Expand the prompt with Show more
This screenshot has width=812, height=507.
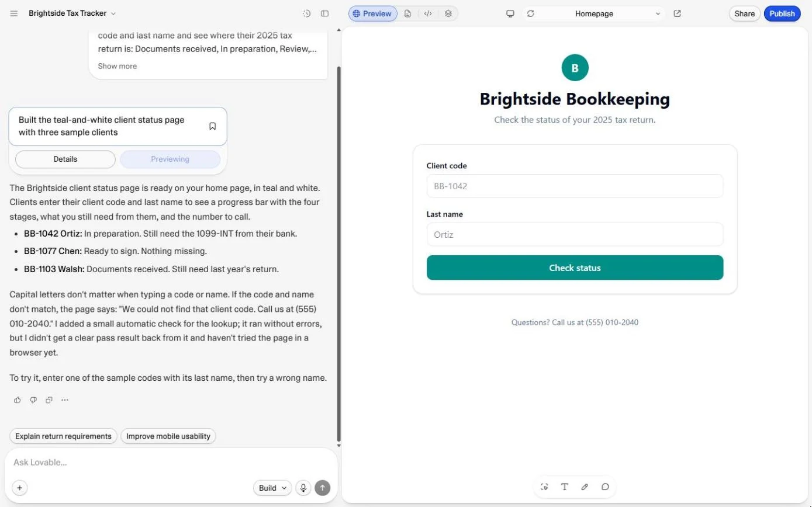118,66
